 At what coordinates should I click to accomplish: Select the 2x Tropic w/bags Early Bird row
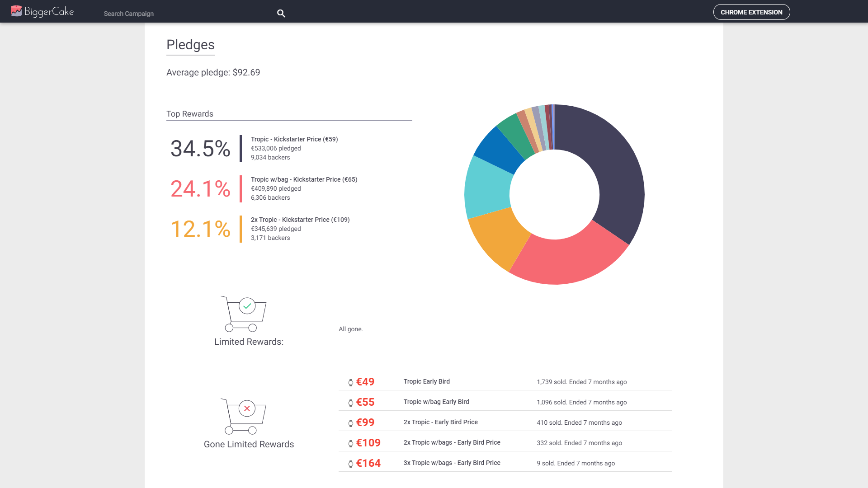[x=452, y=442]
